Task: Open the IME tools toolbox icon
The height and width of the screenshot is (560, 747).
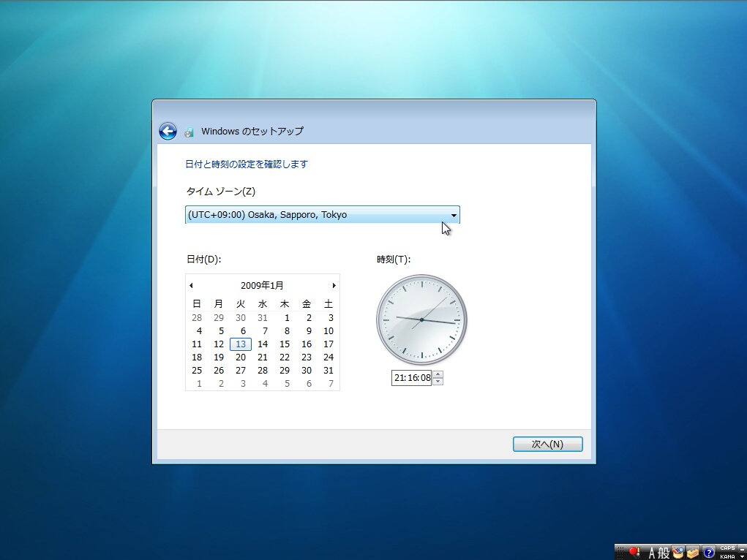Action: click(x=693, y=553)
